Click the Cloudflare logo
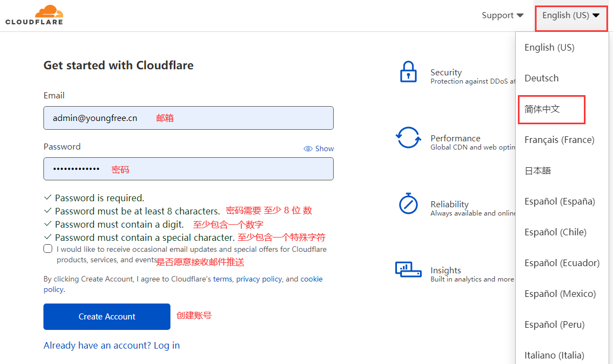Screen dimensions: 613x364 tap(35, 15)
